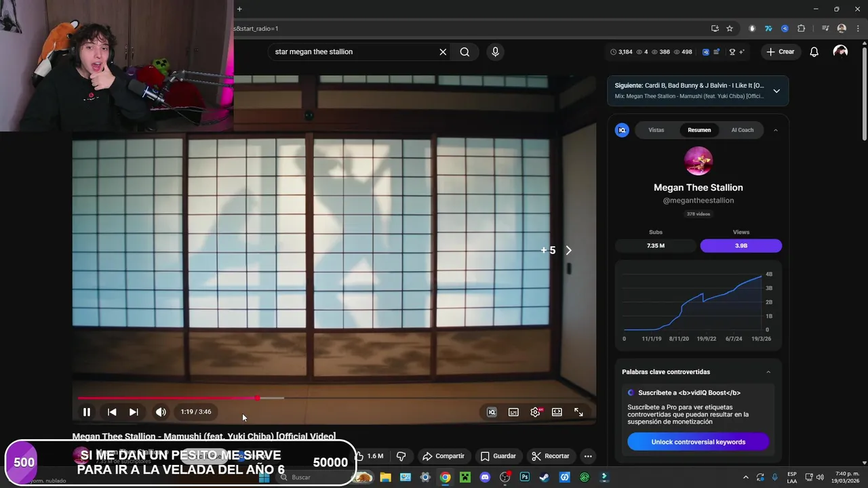Click install app icon in address bar
This screenshot has height=488, width=868.
pos(715,28)
